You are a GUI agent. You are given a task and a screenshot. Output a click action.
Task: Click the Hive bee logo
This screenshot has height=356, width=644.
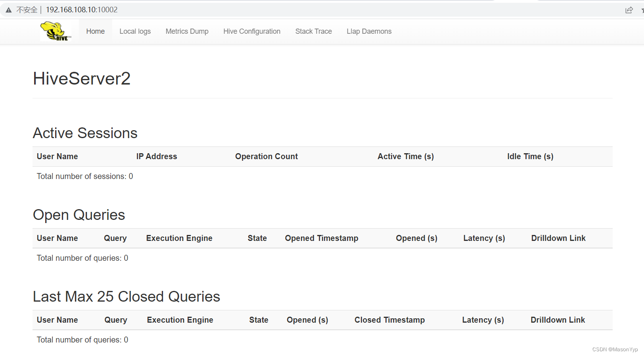pyautogui.click(x=56, y=31)
